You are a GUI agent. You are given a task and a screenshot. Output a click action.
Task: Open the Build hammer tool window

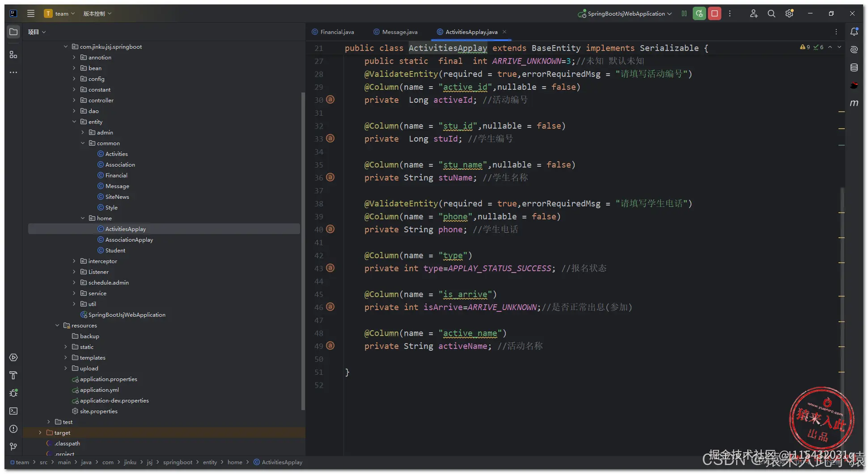click(13, 375)
